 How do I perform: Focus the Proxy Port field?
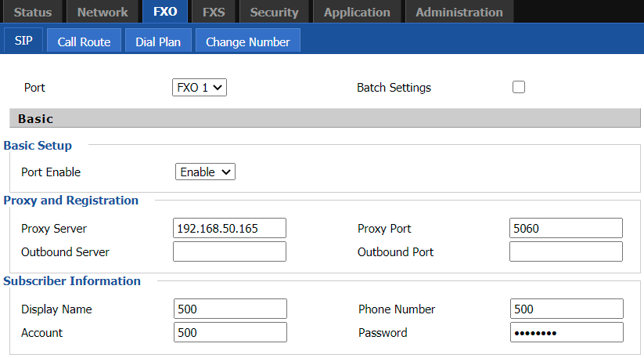(566, 228)
